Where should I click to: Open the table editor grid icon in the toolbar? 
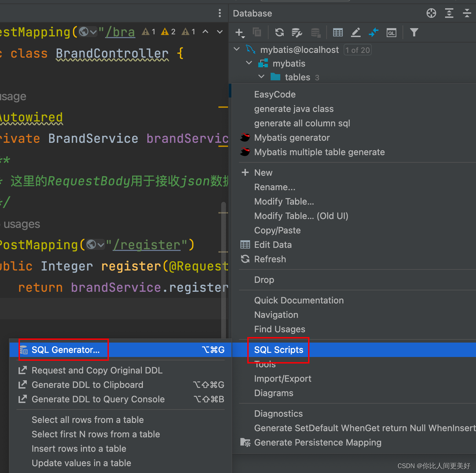click(338, 32)
